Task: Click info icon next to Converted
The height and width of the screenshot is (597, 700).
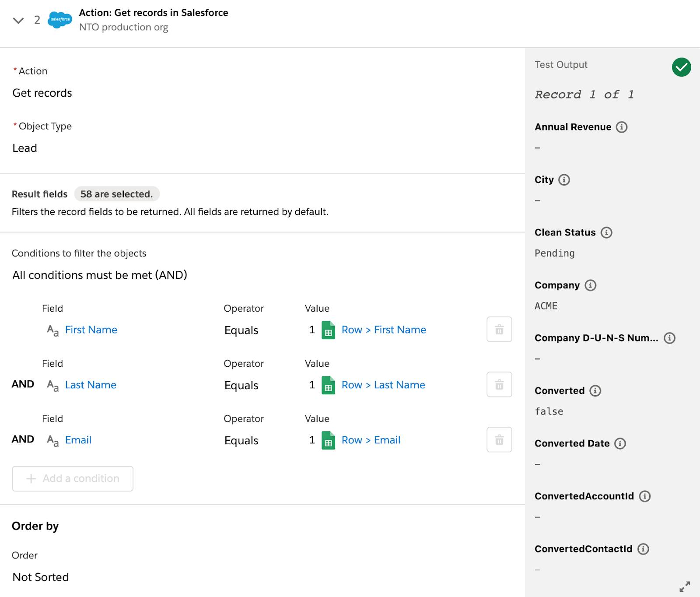Action: [x=595, y=391]
